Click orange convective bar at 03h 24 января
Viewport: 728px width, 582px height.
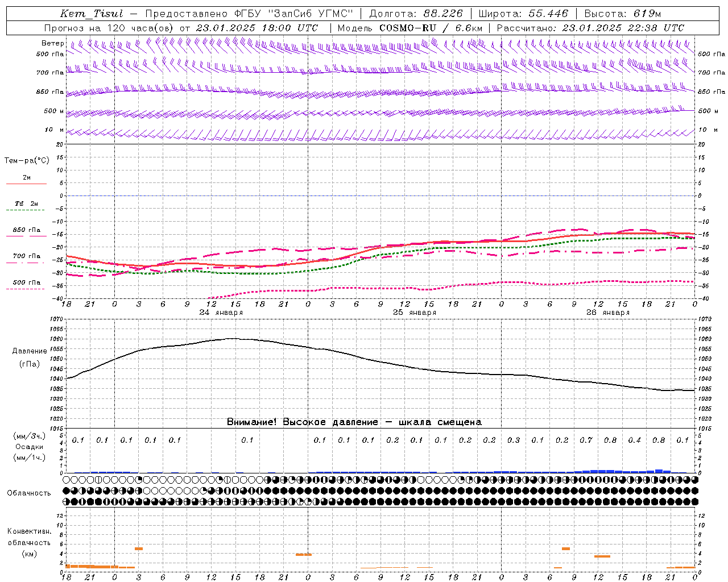[139, 548]
